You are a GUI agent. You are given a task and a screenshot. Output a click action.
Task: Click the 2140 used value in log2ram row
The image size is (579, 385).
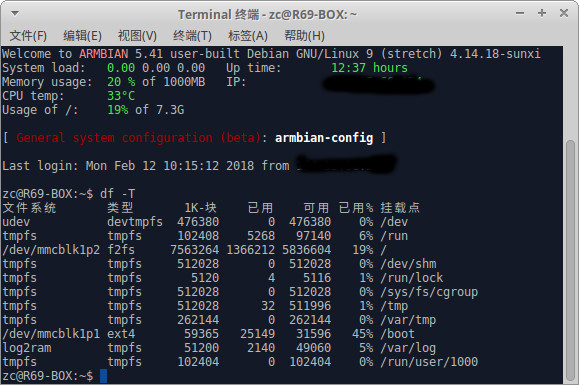[x=261, y=348]
